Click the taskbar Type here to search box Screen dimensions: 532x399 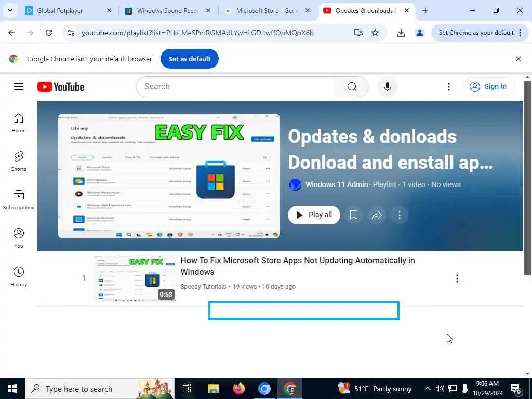100,389
